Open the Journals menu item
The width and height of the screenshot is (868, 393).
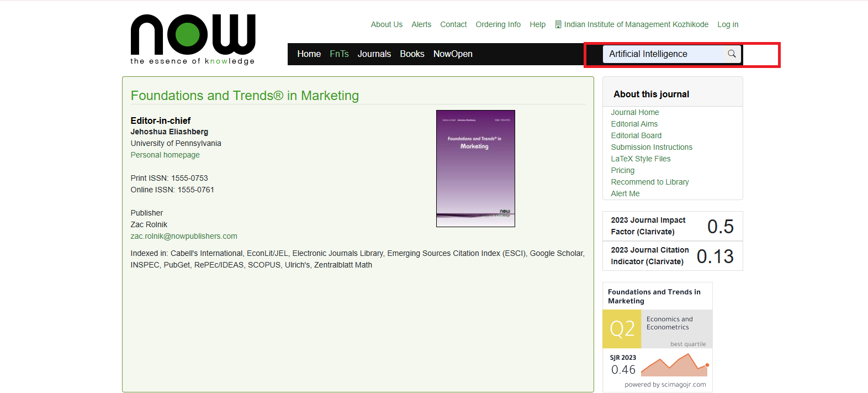[374, 54]
